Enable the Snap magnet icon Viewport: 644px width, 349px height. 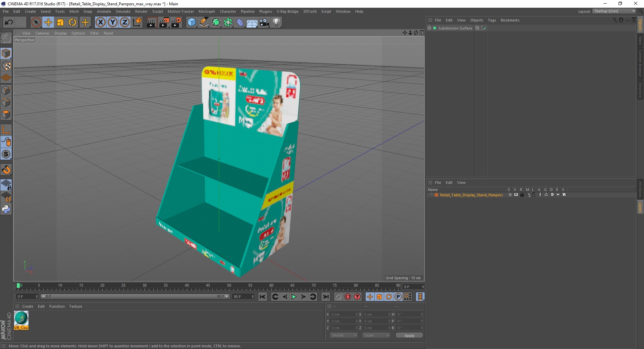click(6, 170)
